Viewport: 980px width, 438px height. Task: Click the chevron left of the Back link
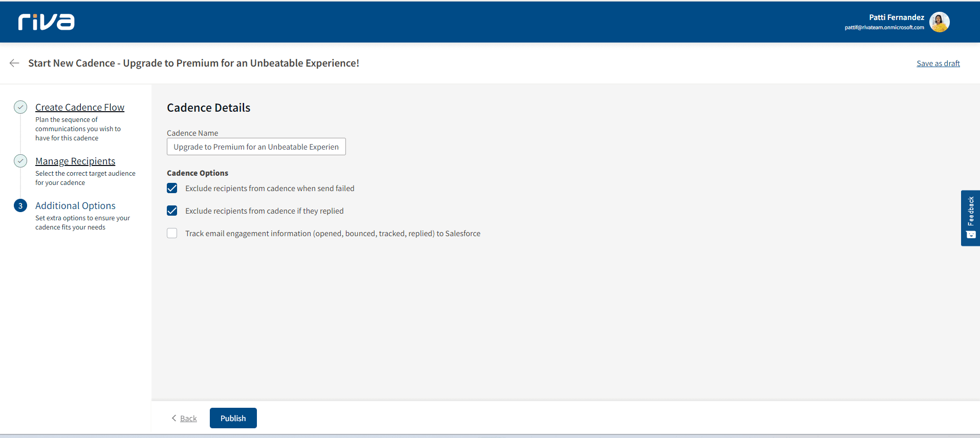[174, 418]
